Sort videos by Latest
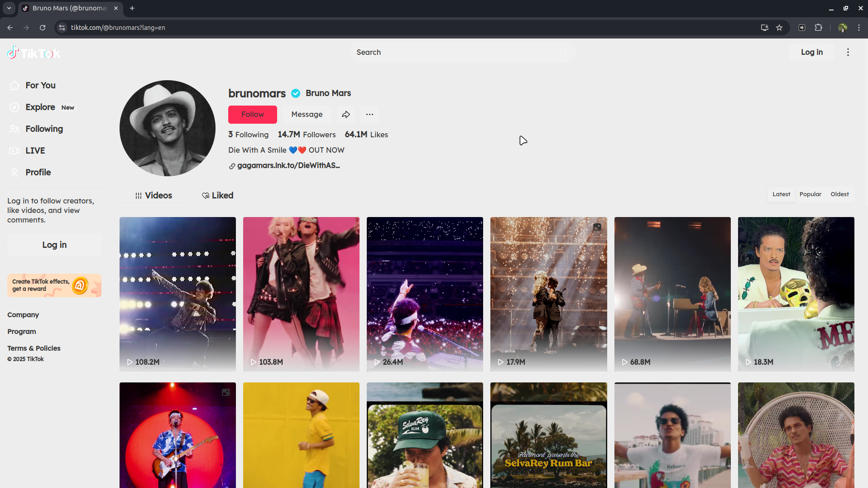Viewport: 868px width, 488px height. pos(781,194)
